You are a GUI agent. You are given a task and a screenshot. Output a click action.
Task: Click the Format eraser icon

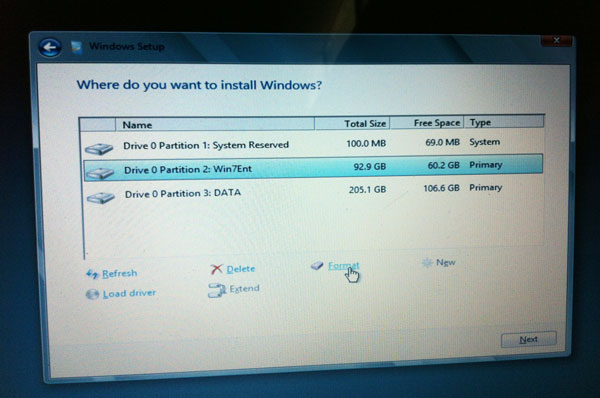(x=317, y=265)
